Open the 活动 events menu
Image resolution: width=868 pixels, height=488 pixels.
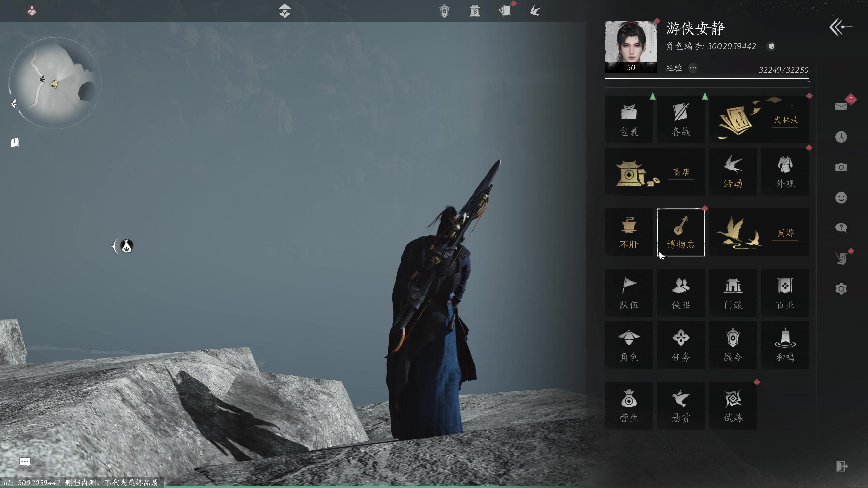click(x=733, y=171)
